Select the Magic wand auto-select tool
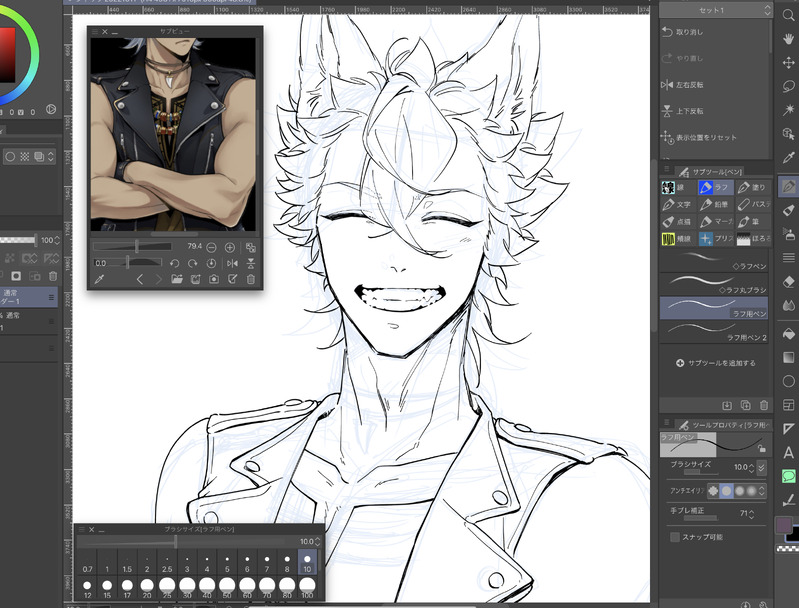This screenshot has height=608, width=799. (788, 110)
